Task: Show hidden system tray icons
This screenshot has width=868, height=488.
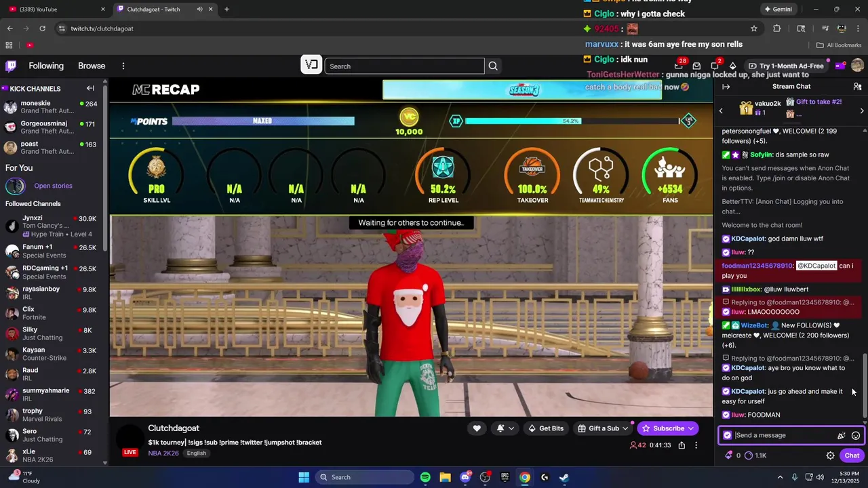Action: pyautogui.click(x=780, y=477)
